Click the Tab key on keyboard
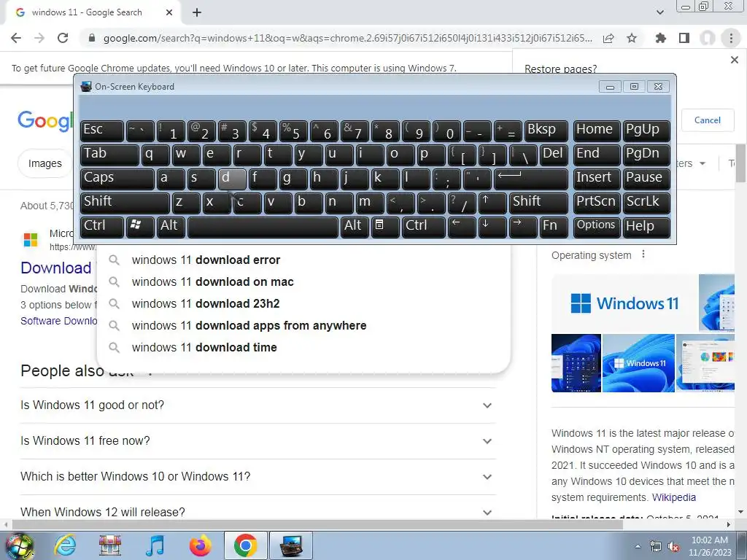The image size is (747, 560). point(109,155)
